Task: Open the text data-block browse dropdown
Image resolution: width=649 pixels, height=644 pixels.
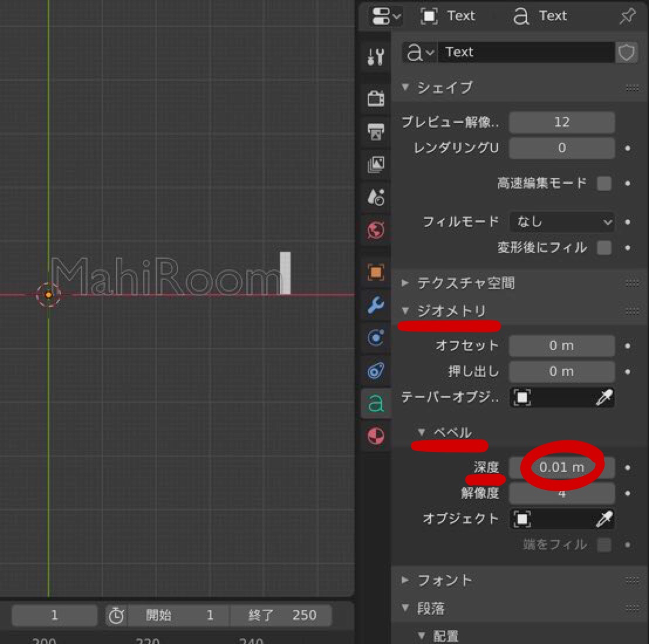Action: (x=420, y=52)
